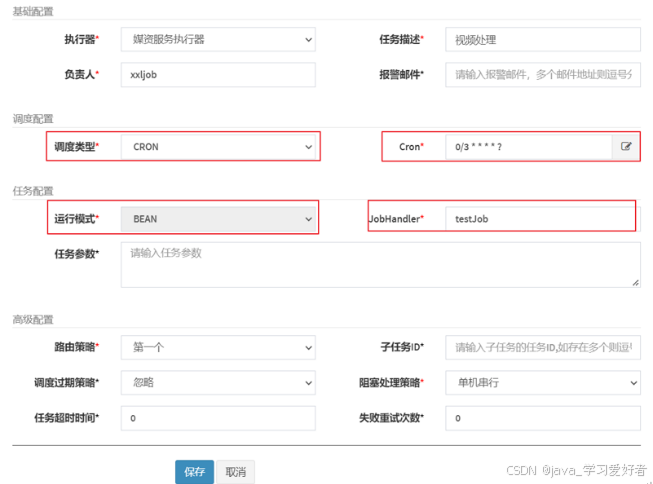Image resolution: width=653 pixels, height=484 pixels.
Task: Click the 路由策略 label
Action: coord(77,347)
